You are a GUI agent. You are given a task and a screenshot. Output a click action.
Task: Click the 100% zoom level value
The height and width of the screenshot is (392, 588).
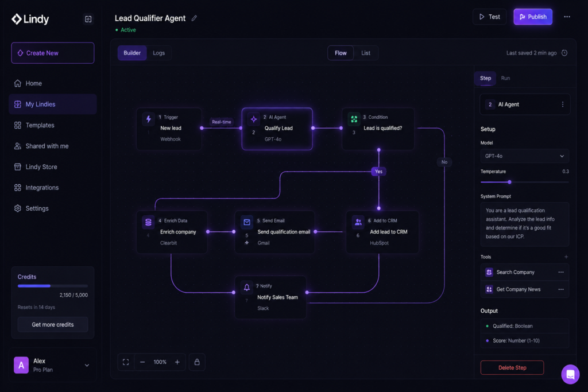pyautogui.click(x=160, y=362)
